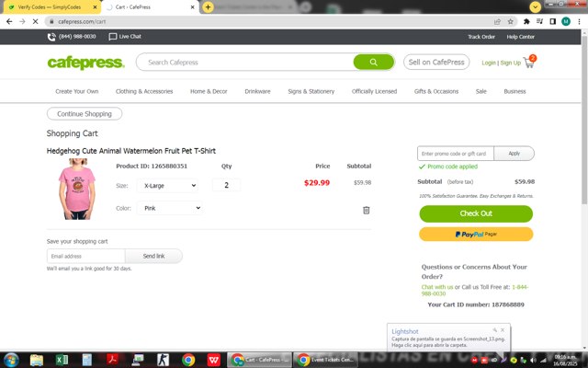Open Clothing & Accessories menu
The height and width of the screenshot is (368, 588).
(144, 91)
